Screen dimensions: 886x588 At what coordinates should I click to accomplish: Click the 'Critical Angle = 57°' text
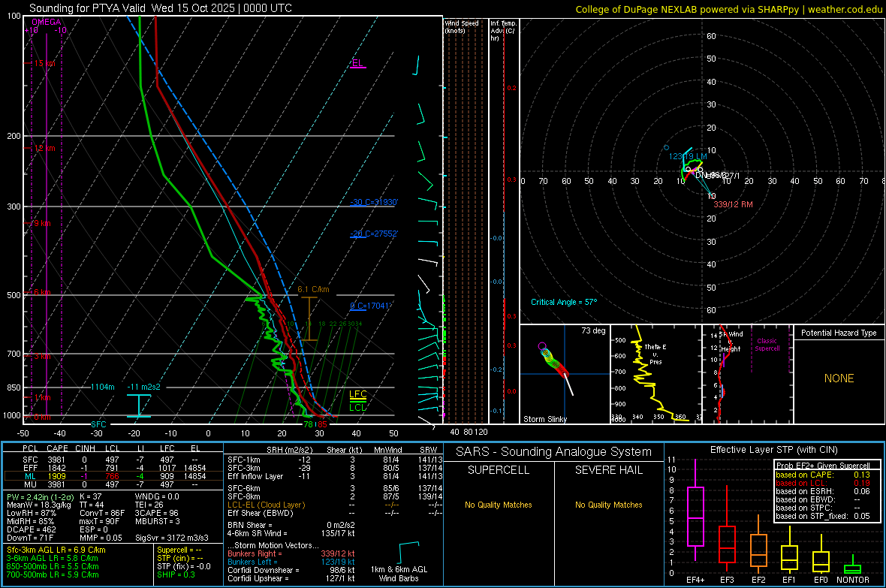coord(564,302)
